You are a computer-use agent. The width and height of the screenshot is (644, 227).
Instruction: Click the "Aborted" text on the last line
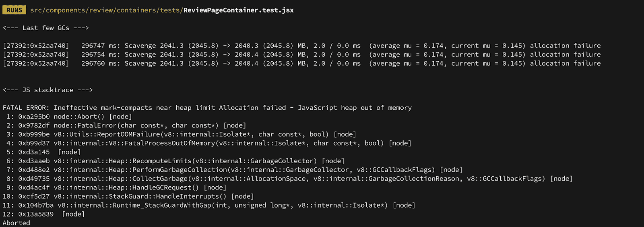pyautogui.click(x=16, y=223)
